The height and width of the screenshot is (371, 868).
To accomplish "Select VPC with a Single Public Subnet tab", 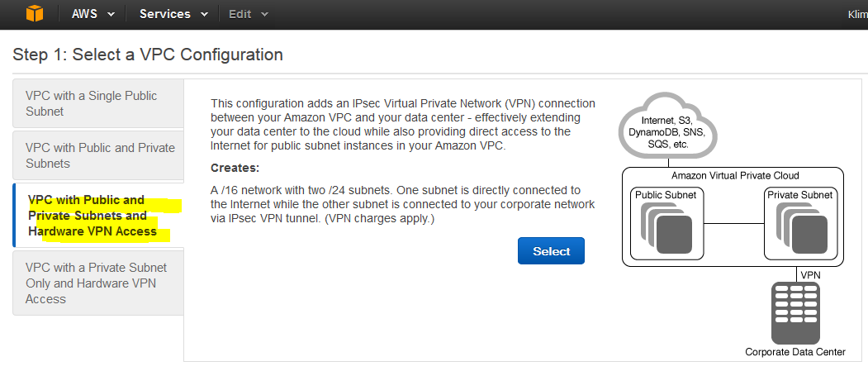I will coord(98,103).
